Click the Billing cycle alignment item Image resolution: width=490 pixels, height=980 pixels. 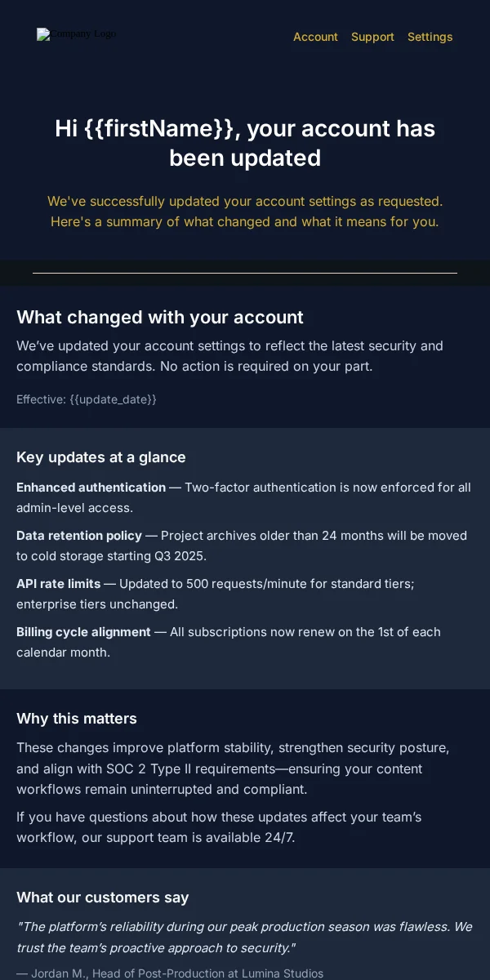click(229, 642)
